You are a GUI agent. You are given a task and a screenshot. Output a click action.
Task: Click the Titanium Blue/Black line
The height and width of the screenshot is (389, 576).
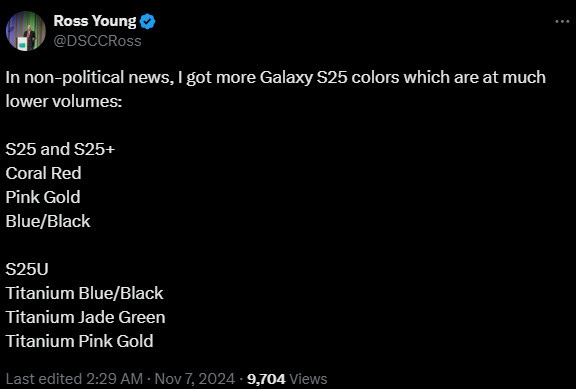coord(84,293)
